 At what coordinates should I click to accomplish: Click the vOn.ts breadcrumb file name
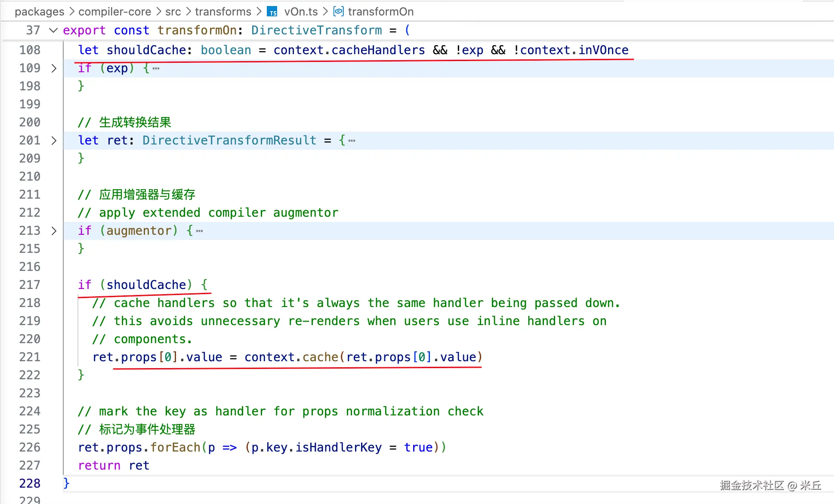(301, 12)
